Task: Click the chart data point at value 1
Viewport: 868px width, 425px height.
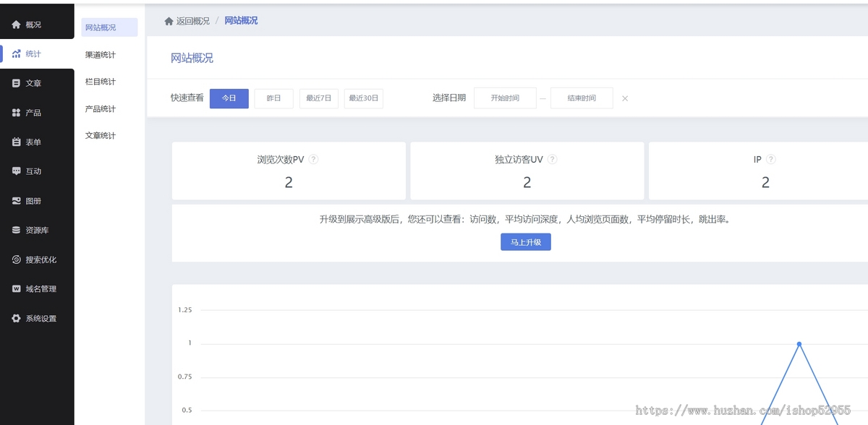Action: point(799,344)
